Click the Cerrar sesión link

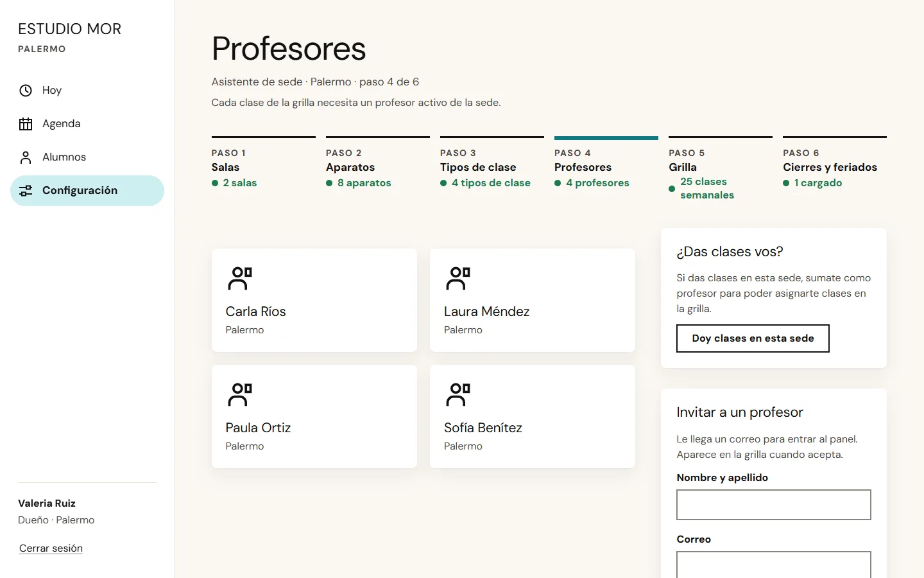tap(51, 548)
